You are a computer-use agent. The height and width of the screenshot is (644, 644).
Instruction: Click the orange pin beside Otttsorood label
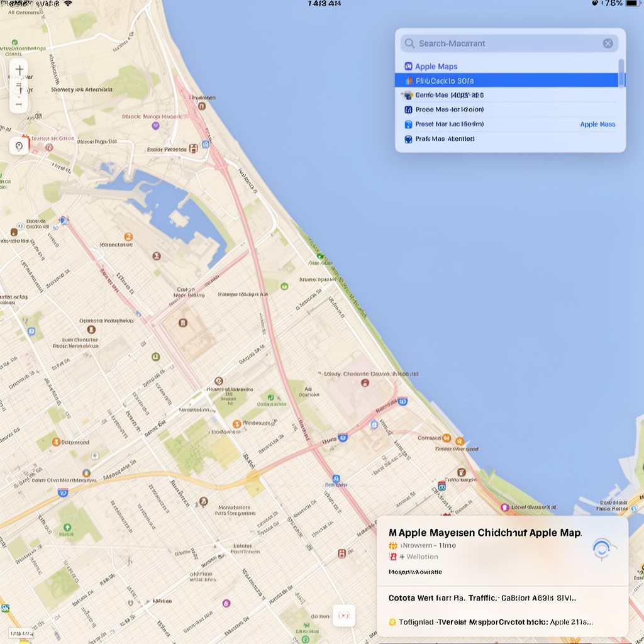56,442
